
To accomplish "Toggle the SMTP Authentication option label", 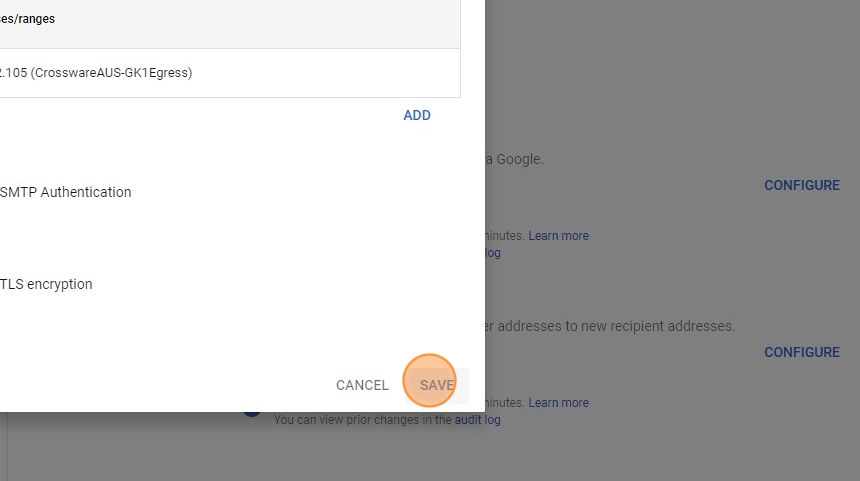I will [x=66, y=192].
